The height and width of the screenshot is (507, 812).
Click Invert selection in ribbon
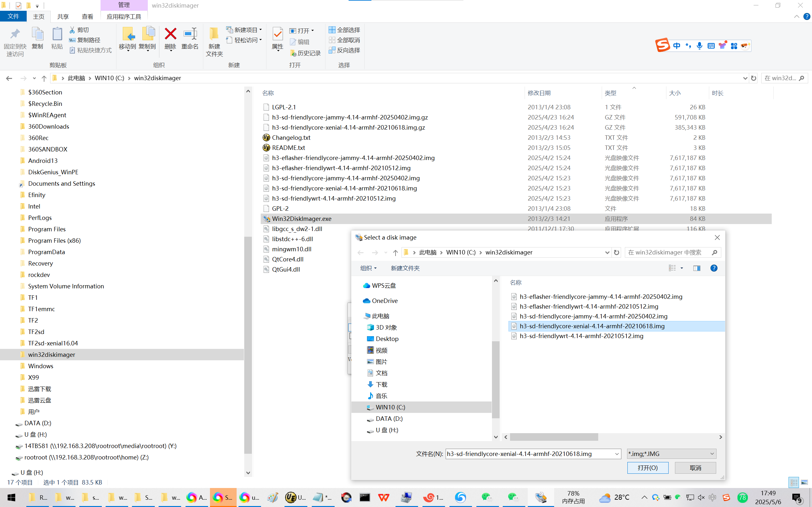pyautogui.click(x=344, y=50)
